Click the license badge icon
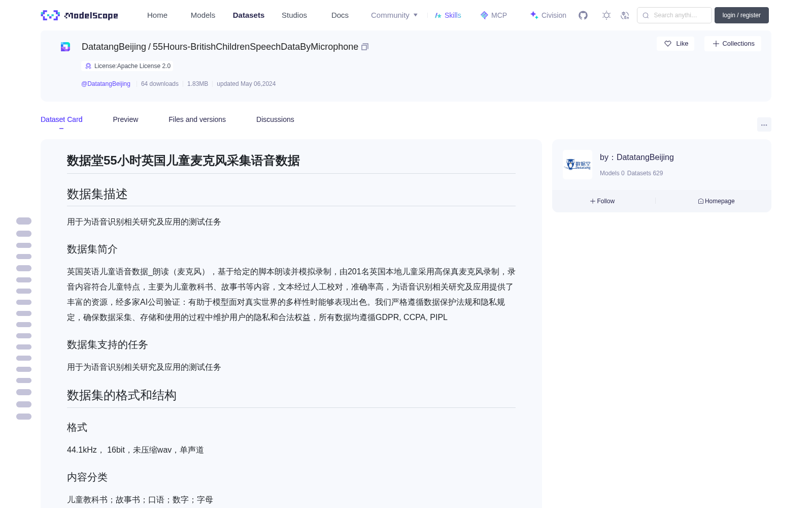 pyautogui.click(x=88, y=66)
